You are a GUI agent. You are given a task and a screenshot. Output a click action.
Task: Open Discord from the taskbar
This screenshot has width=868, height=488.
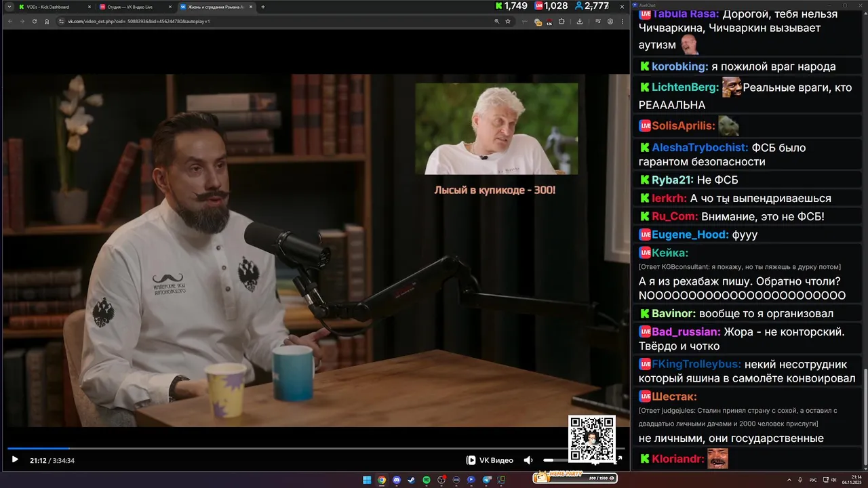pyautogui.click(x=397, y=480)
